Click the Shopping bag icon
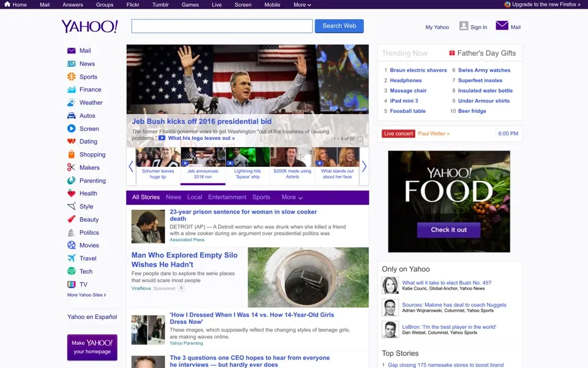The width and height of the screenshot is (588, 368). (x=71, y=155)
